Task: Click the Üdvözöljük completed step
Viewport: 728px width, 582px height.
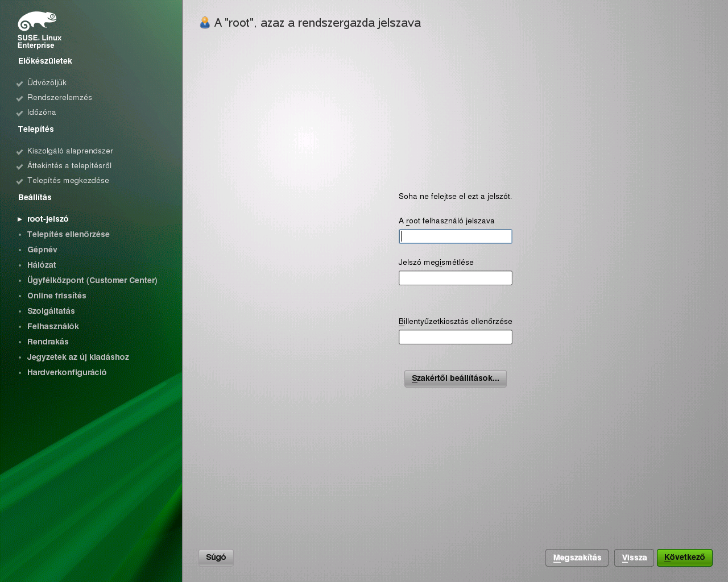Action: click(47, 82)
